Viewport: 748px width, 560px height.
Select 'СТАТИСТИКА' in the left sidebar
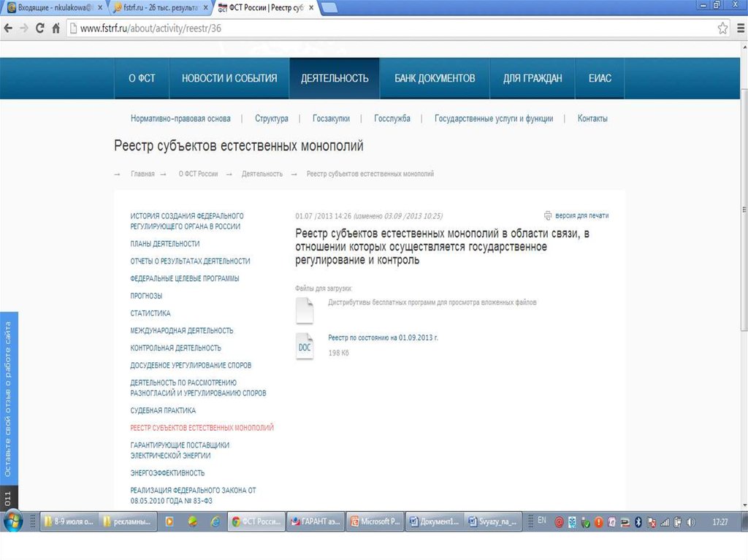[x=150, y=313]
